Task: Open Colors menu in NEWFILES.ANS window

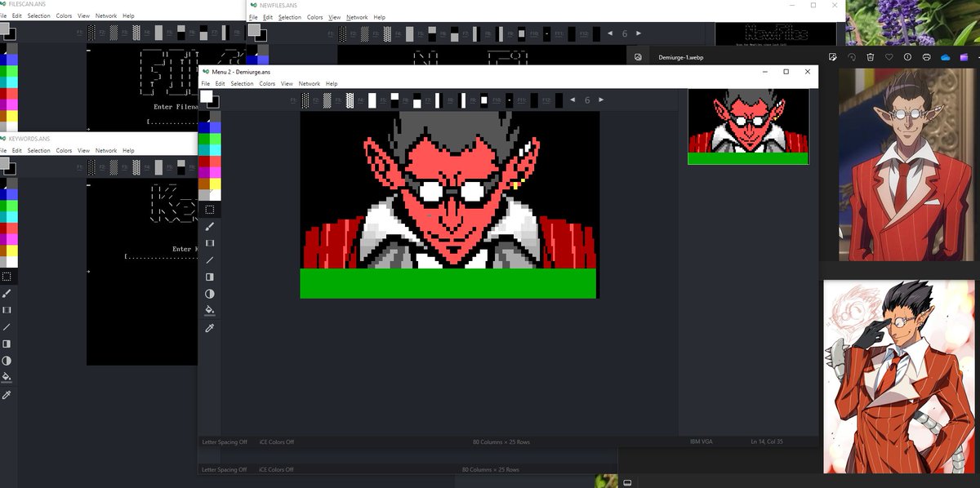Action: (x=315, y=17)
